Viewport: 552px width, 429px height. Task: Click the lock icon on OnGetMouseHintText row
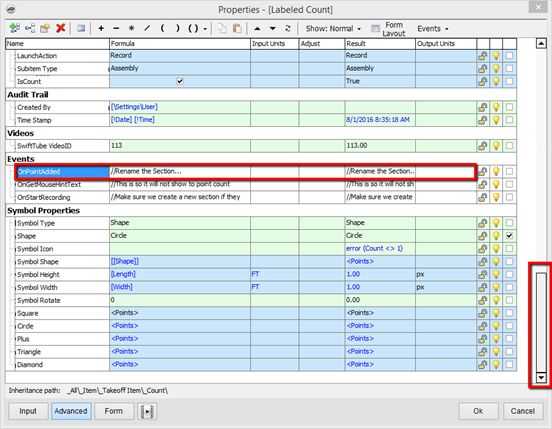482,184
